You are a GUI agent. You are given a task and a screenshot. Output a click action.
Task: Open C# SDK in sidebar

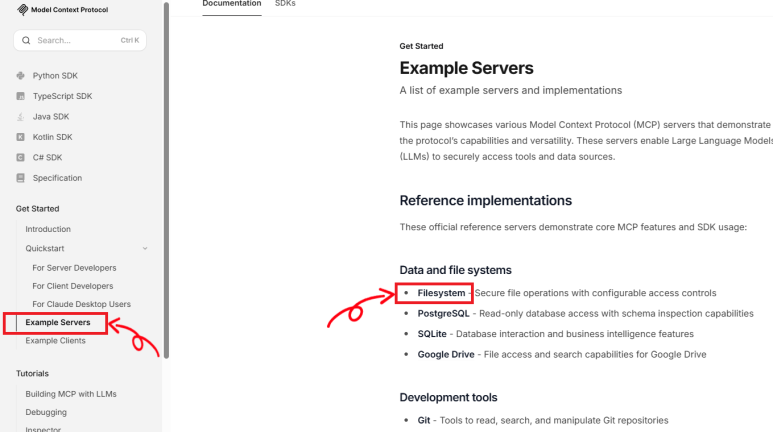pos(47,157)
